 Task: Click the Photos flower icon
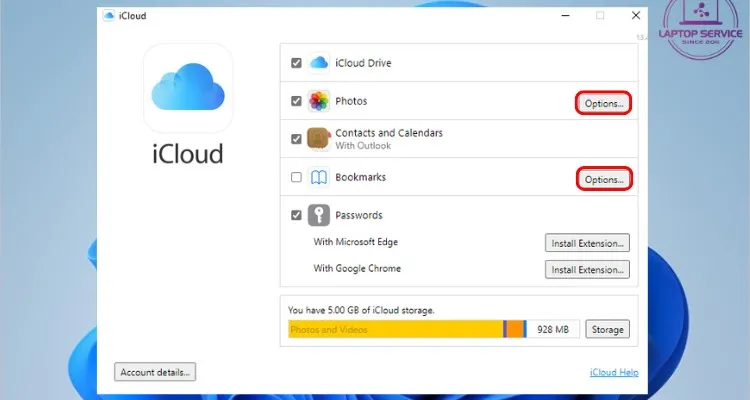[319, 101]
